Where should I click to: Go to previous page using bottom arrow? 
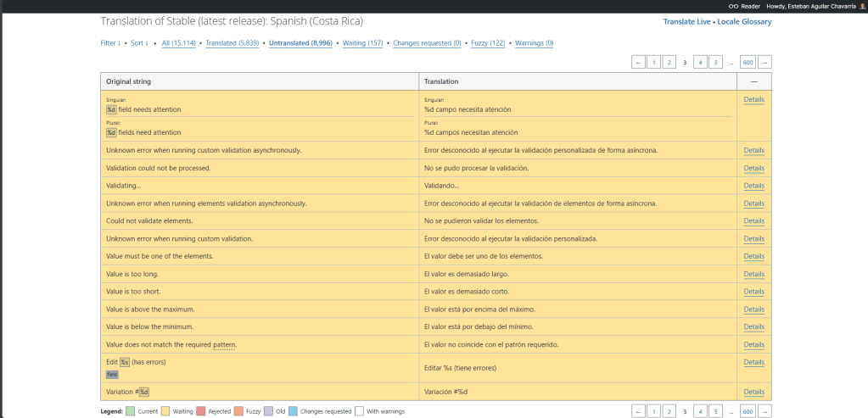click(x=638, y=411)
